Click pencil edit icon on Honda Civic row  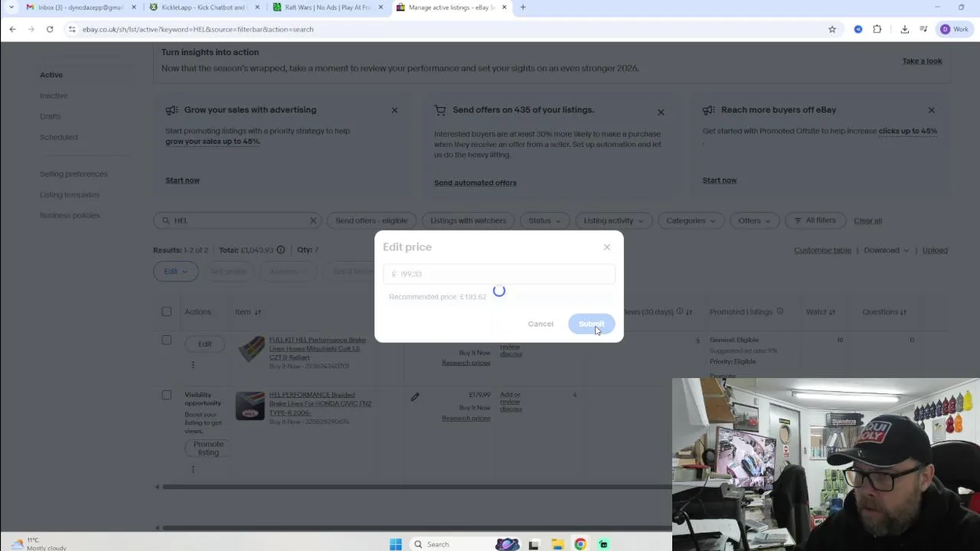[x=415, y=397]
